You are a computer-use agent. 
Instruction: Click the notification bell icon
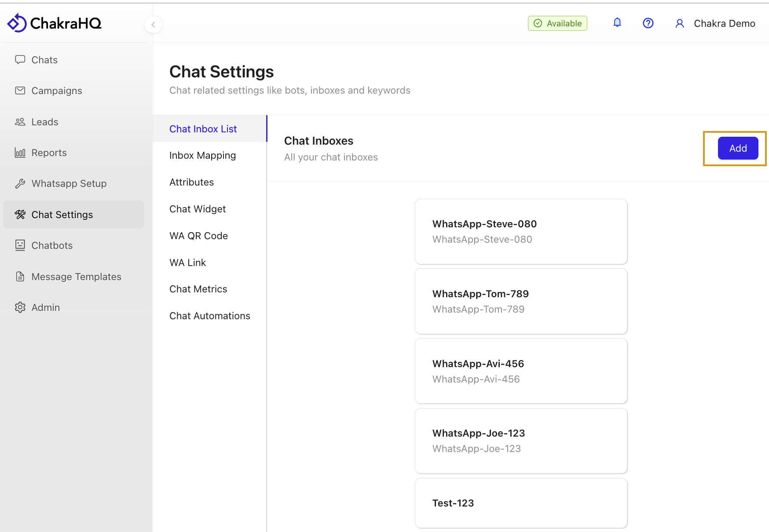click(x=617, y=23)
